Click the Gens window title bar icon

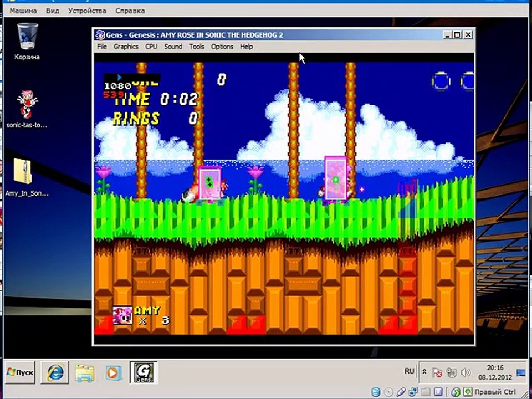[x=100, y=35]
